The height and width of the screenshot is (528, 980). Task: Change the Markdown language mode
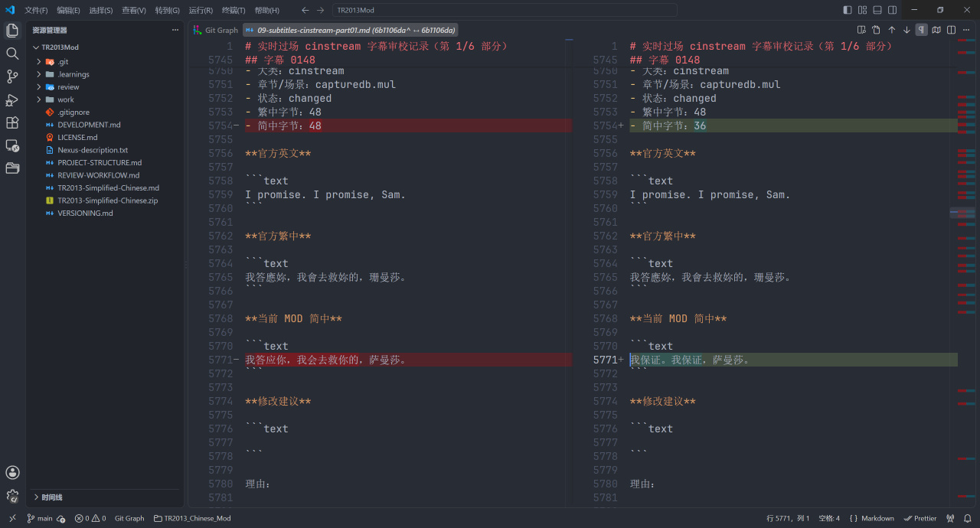click(871, 518)
